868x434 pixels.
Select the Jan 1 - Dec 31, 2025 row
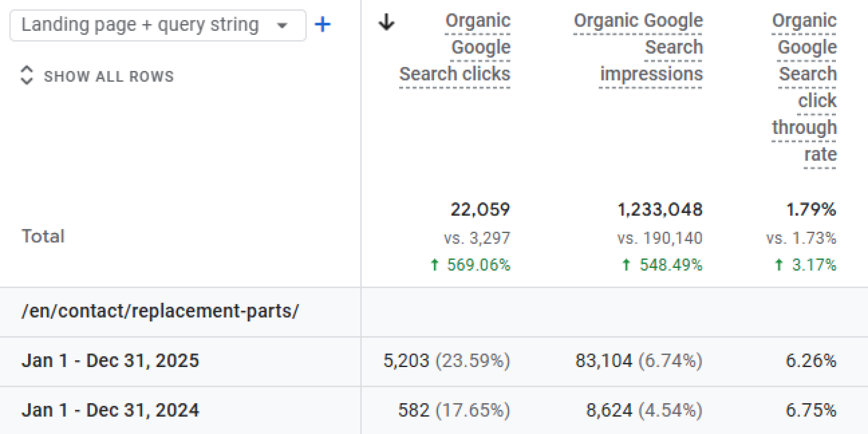coord(110,361)
